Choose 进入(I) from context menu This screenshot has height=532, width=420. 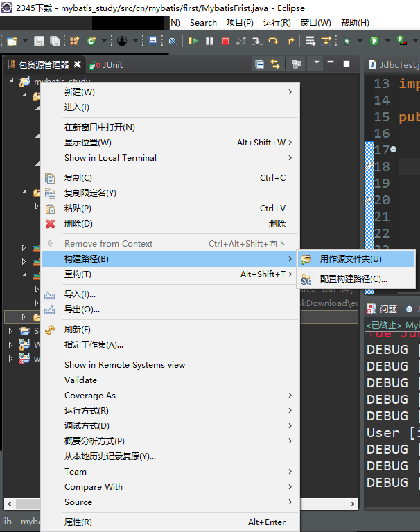(x=170, y=107)
